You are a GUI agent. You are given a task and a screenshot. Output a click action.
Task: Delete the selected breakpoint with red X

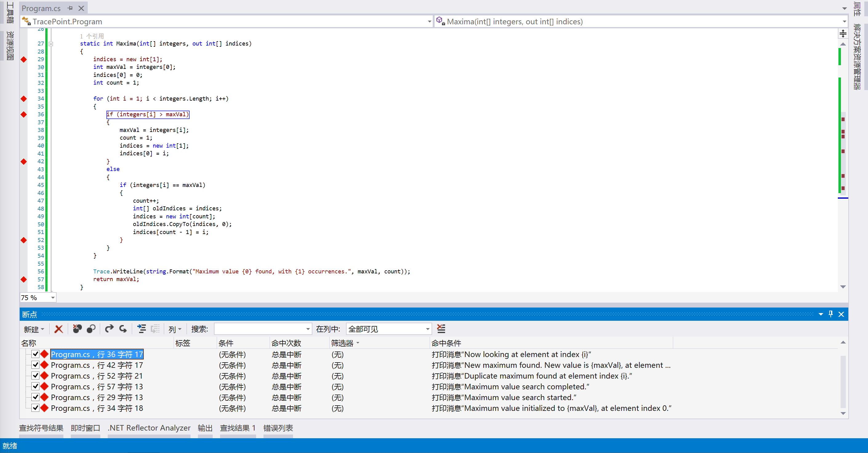point(58,329)
